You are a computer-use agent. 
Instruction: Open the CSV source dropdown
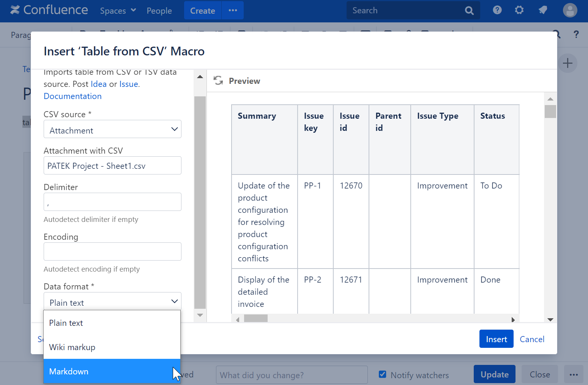coord(112,129)
